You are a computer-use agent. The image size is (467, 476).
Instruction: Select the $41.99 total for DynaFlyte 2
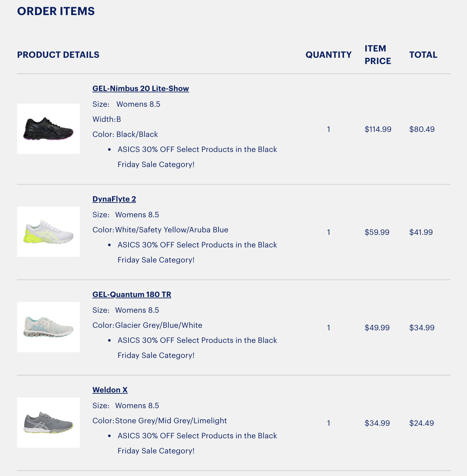(x=421, y=232)
